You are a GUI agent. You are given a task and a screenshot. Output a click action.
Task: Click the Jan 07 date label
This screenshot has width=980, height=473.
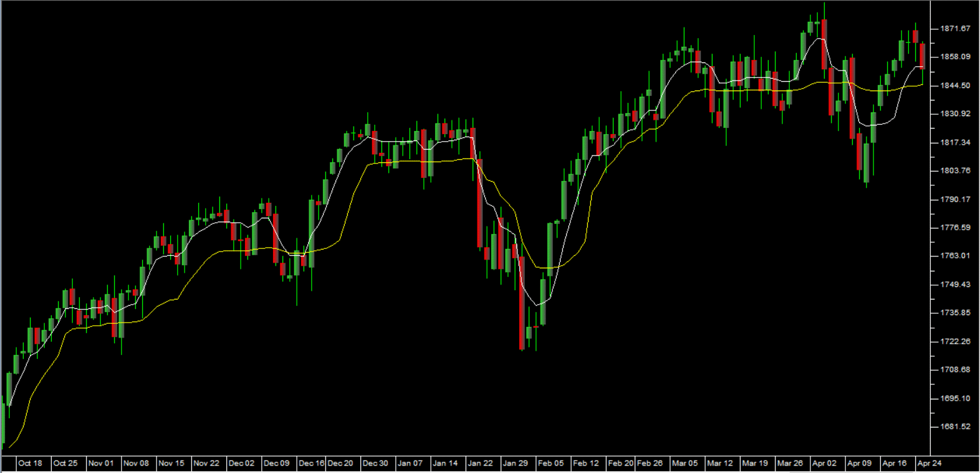(x=410, y=463)
